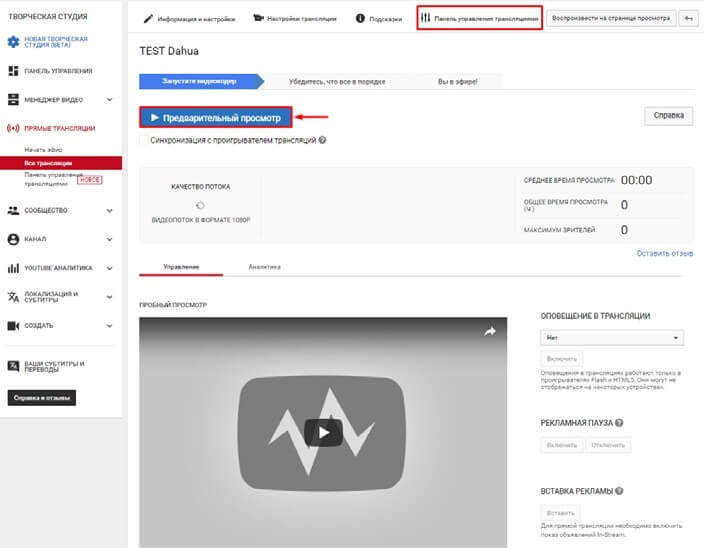Click the help icon next to Рекламная пауза

point(619,423)
